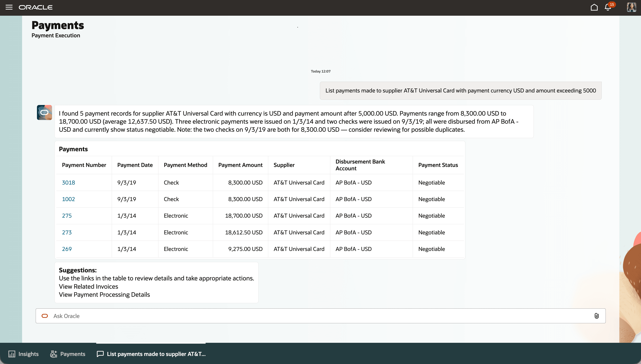Select the List payments made to supplier tab

pyautogui.click(x=151, y=354)
